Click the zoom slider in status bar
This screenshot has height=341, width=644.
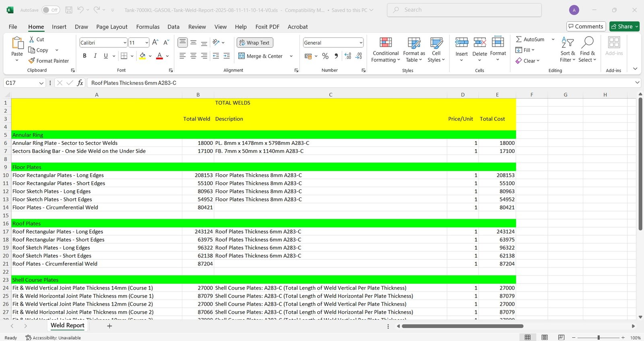point(599,337)
